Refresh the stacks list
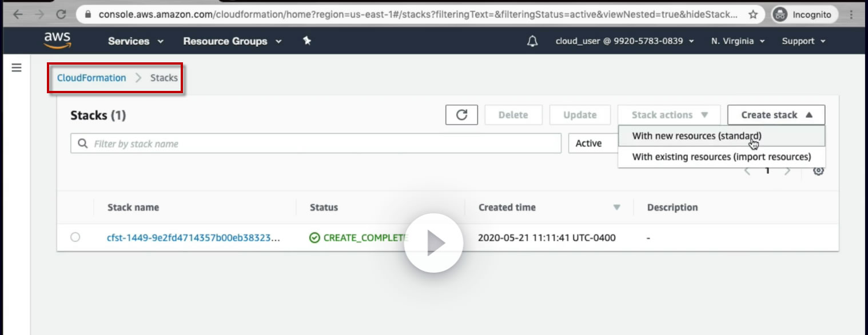The width and height of the screenshot is (868, 335). point(461,115)
